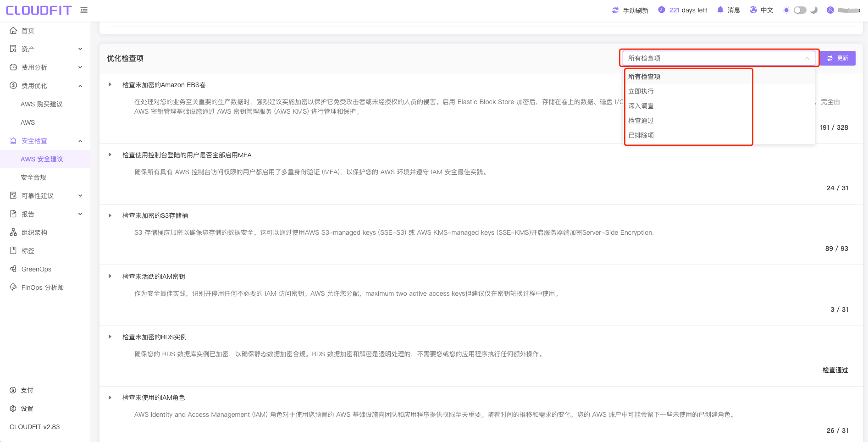Click the language globe icon
This screenshot has height=442, width=868.
coord(753,10)
